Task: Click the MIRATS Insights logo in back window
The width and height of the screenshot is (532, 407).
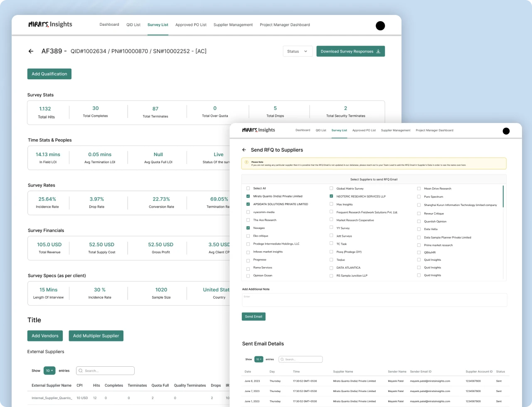Action: (x=50, y=24)
